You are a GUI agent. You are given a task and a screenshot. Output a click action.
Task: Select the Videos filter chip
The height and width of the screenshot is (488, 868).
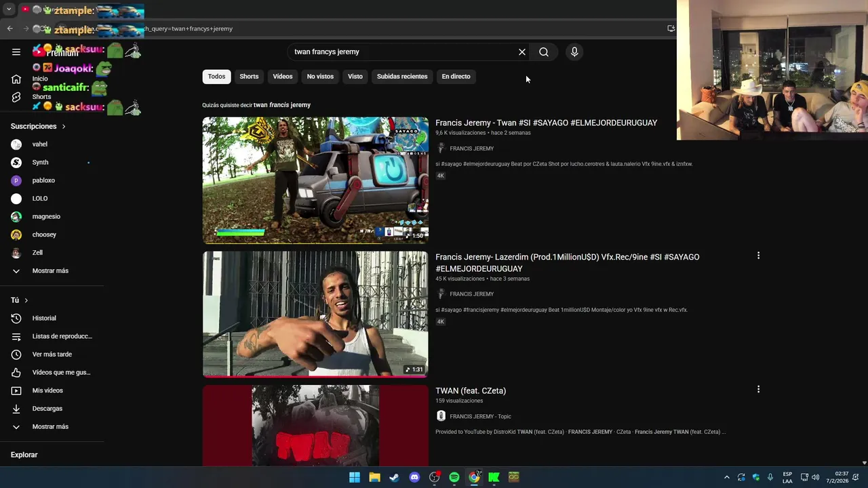(283, 77)
